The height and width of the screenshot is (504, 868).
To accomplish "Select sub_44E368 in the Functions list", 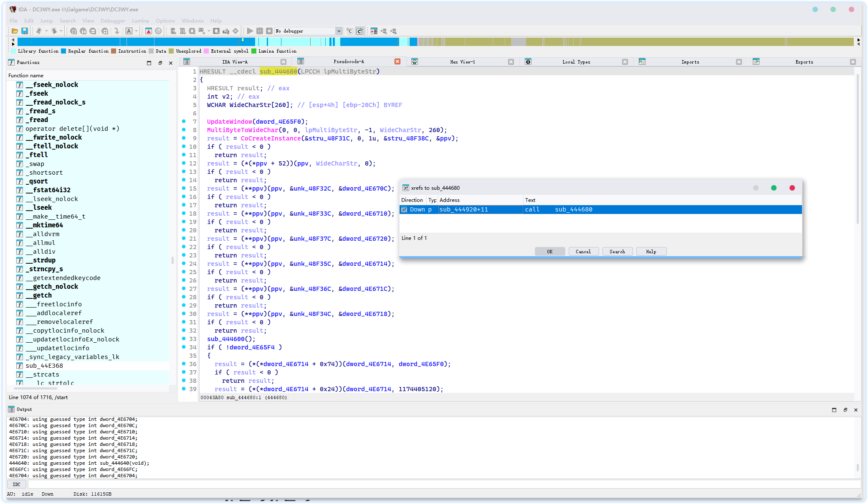I will (x=44, y=366).
